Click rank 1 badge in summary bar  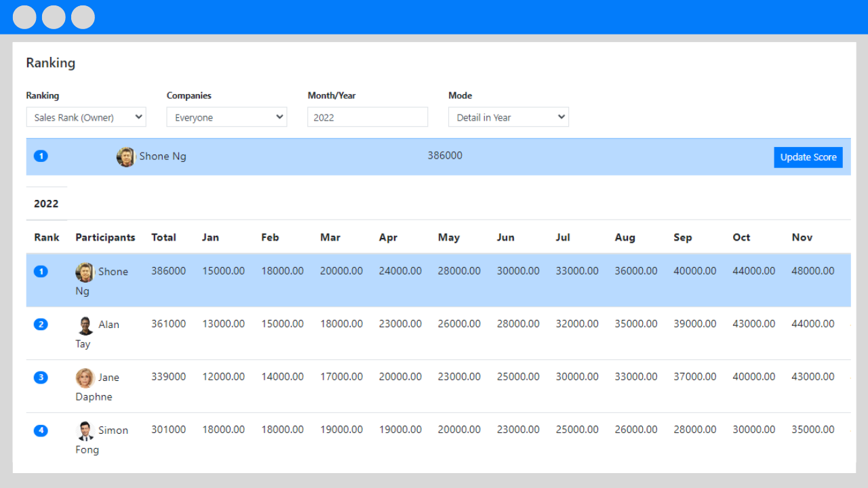pos(41,156)
